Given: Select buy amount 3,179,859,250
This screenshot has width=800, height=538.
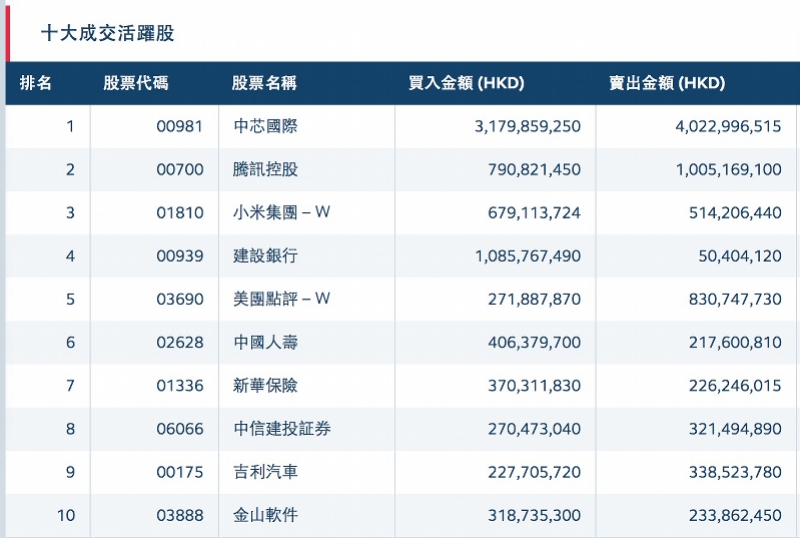Looking at the screenshot, I should pyautogui.click(x=528, y=127).
